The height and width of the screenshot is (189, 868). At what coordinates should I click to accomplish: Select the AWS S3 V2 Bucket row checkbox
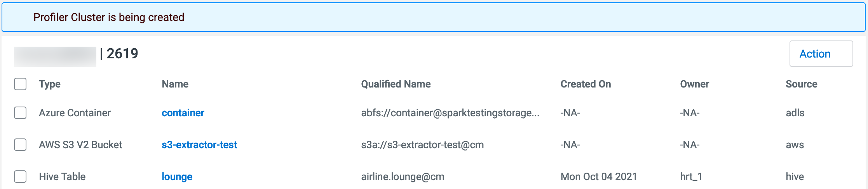tap(20, 145)
